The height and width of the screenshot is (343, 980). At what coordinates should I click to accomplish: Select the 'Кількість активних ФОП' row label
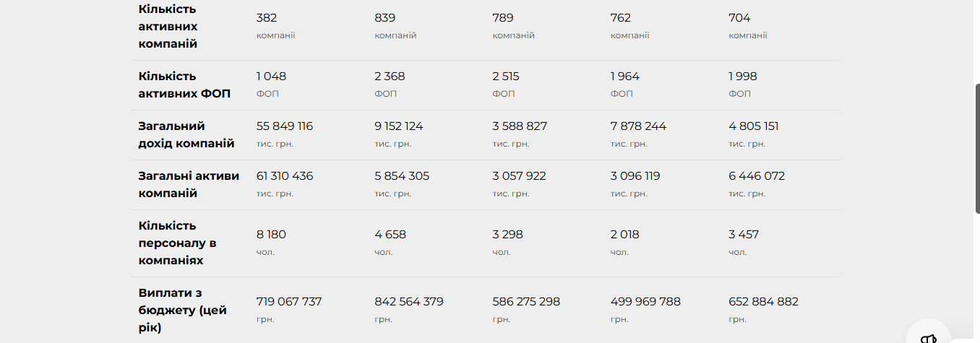184,85
